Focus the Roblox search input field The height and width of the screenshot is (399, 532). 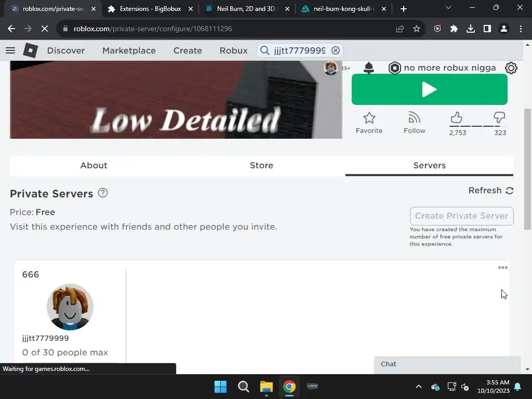(x=300, y=50)
